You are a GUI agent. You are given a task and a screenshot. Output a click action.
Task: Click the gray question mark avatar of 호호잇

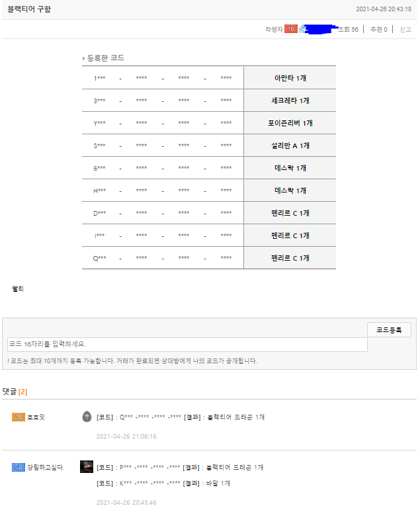tap(87, 417)
